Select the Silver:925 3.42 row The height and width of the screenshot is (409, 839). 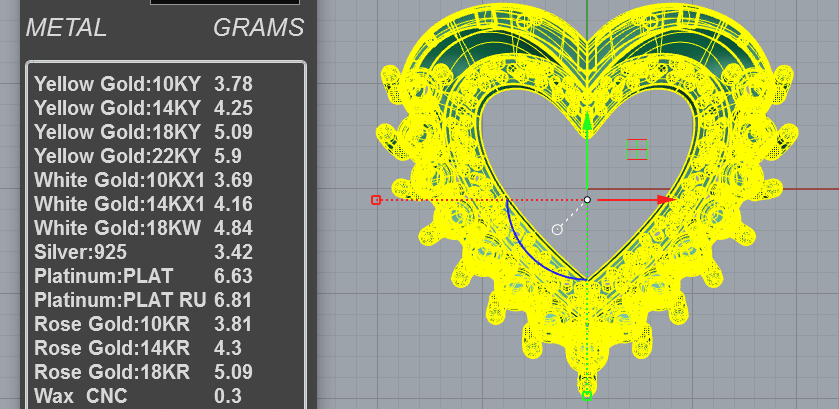point(143,252)
